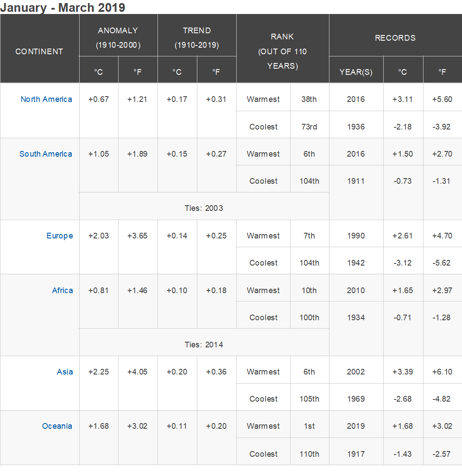This screenshot has height=476, width=462.
Task: Open the Oceania continent link
Action: tap(57, 426)
